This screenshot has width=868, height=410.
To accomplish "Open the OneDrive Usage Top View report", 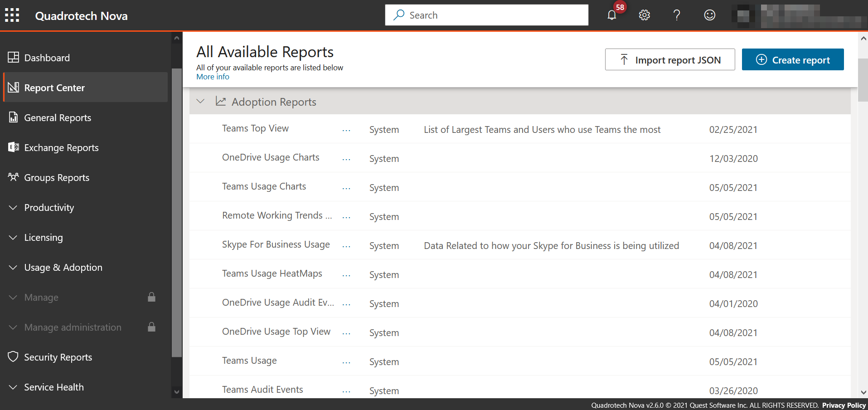I will [x=276, y=332].
